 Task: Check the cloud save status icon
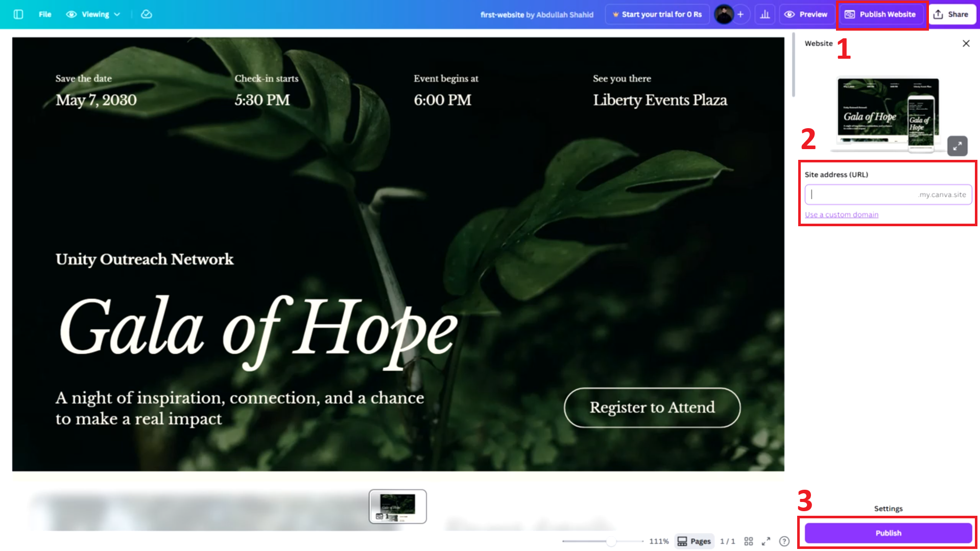pyautogui.click(x=146, y=14)
